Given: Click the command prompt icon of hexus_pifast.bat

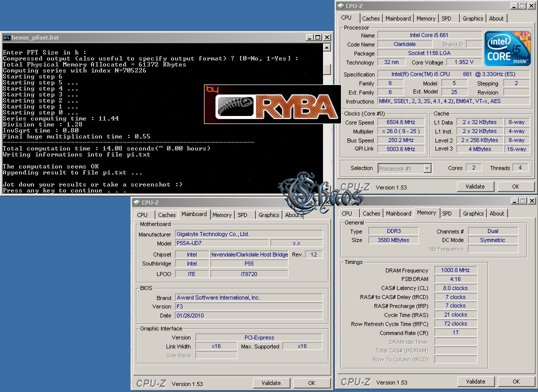Looking at the screenshot, I should 6,37.
